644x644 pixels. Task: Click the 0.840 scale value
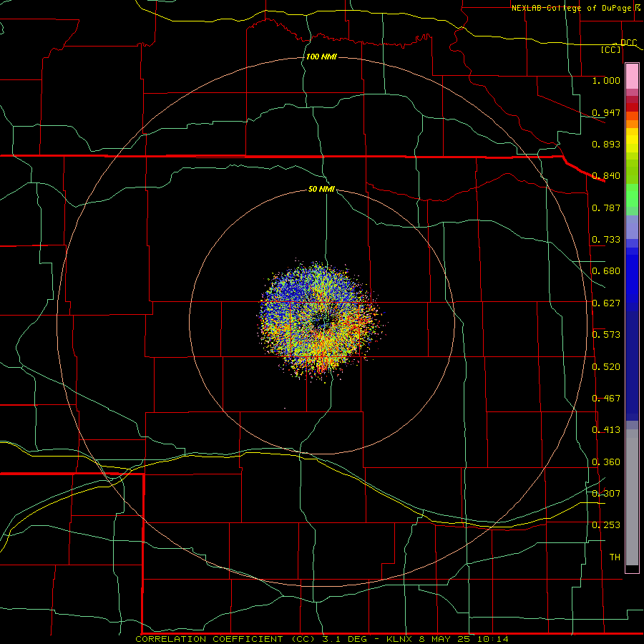606,176
